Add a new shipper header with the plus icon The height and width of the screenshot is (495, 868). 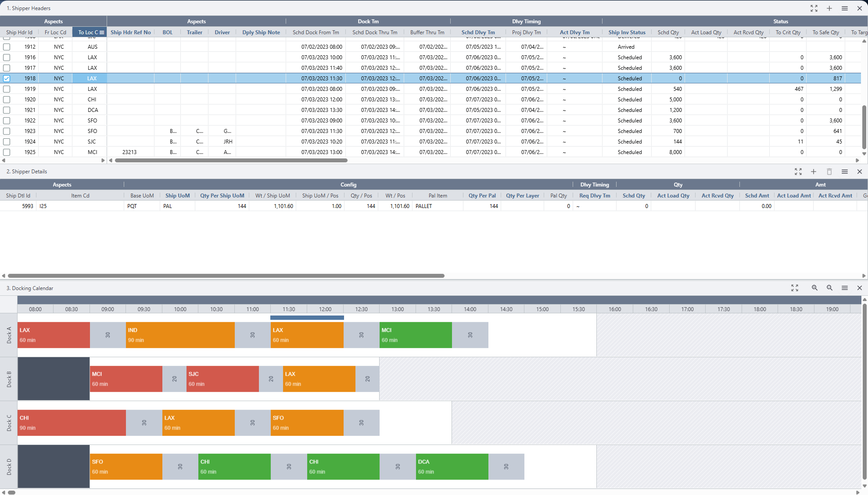[830, 8]
